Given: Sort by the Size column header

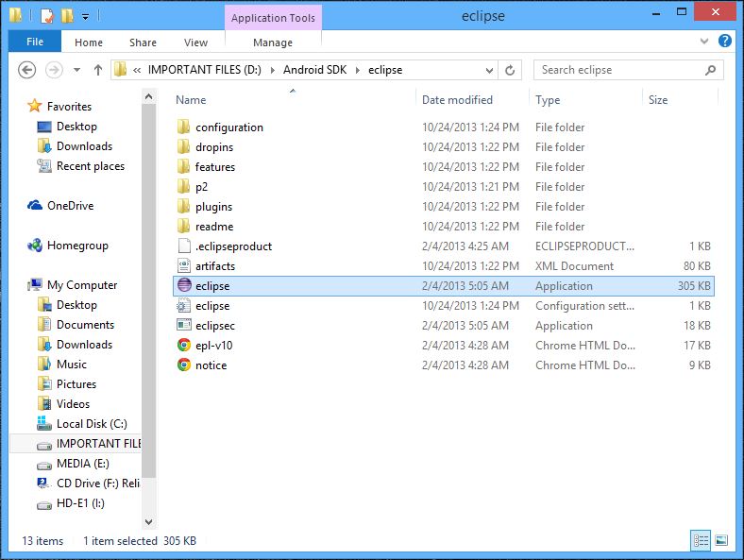Looking at the screenshot, I should [x=658, y=100].
